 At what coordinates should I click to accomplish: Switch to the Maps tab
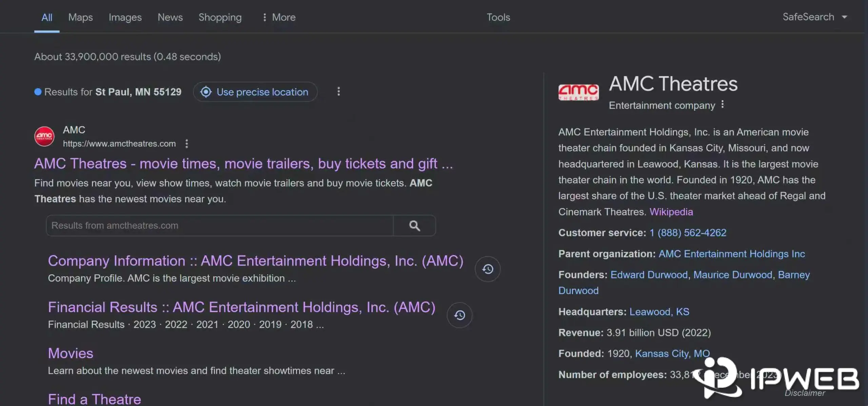[80, 17]
